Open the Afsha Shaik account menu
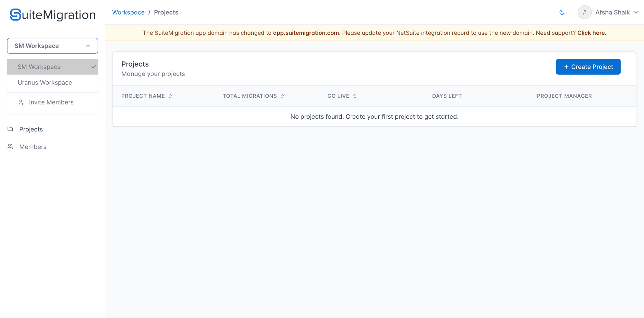Viewport: 644px width, 318px height. [x=608, y=12]
